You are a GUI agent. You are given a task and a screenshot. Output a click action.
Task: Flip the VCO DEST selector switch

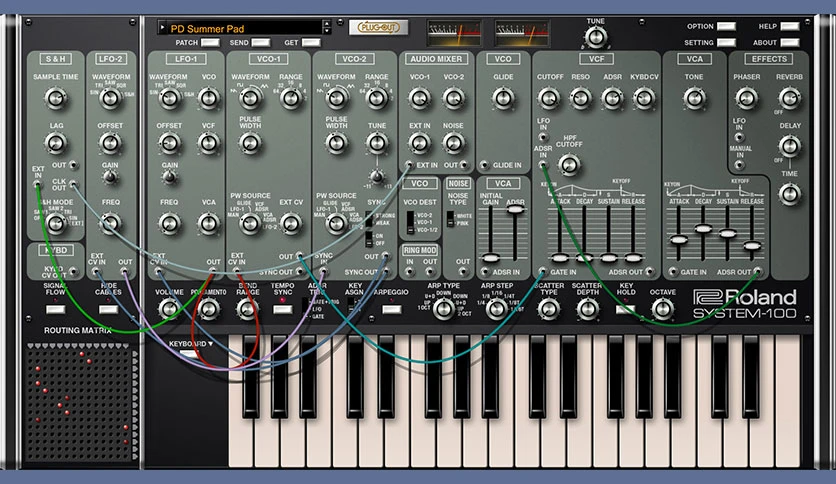[410, 222]
